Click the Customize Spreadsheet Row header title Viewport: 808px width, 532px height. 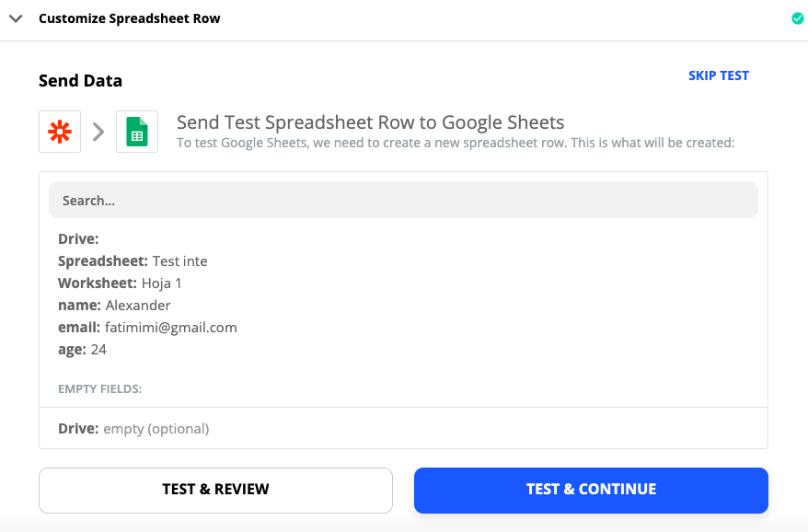pyautogui.click(x=130, y=18)
